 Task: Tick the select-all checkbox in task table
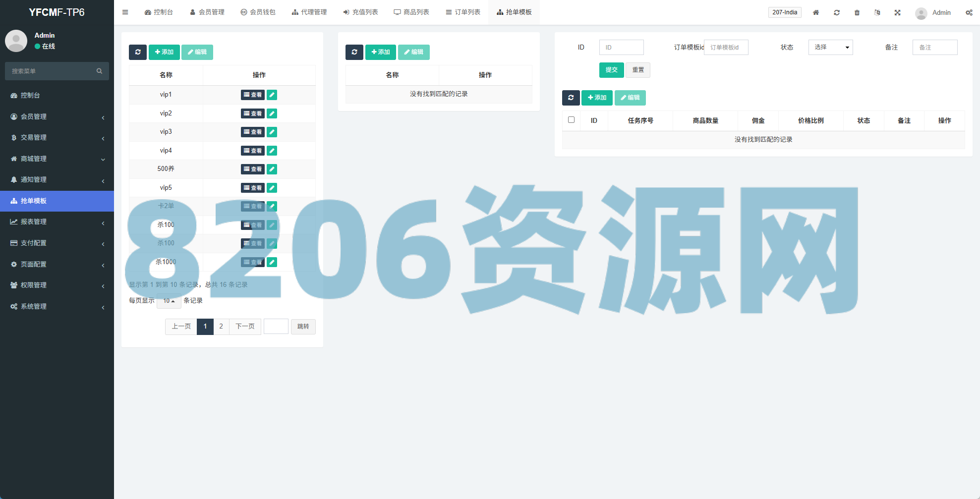pyautogui.click(x=571, y=120)
